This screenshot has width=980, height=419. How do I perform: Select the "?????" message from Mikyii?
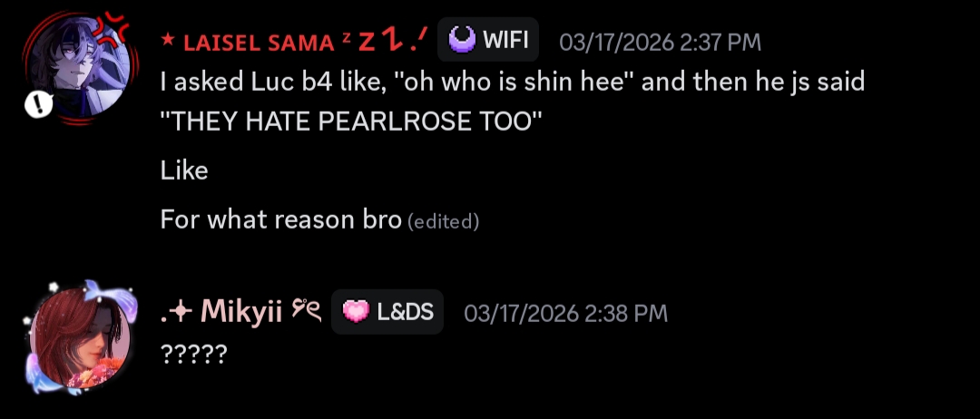coord(194,356)
